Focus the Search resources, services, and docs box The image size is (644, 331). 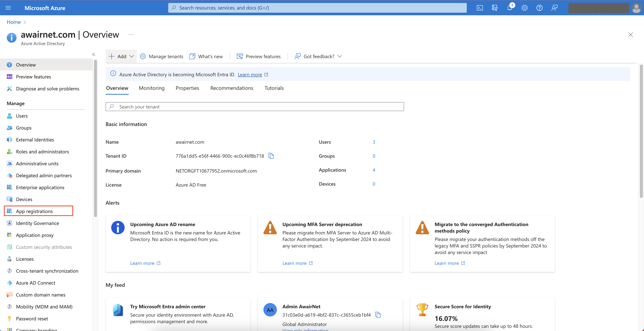point(317,8)
